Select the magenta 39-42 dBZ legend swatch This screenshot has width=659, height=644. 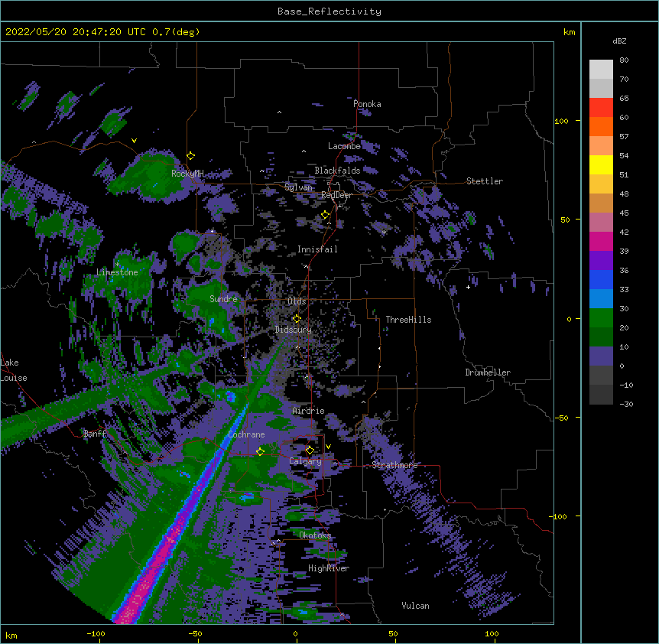(601, 241)
